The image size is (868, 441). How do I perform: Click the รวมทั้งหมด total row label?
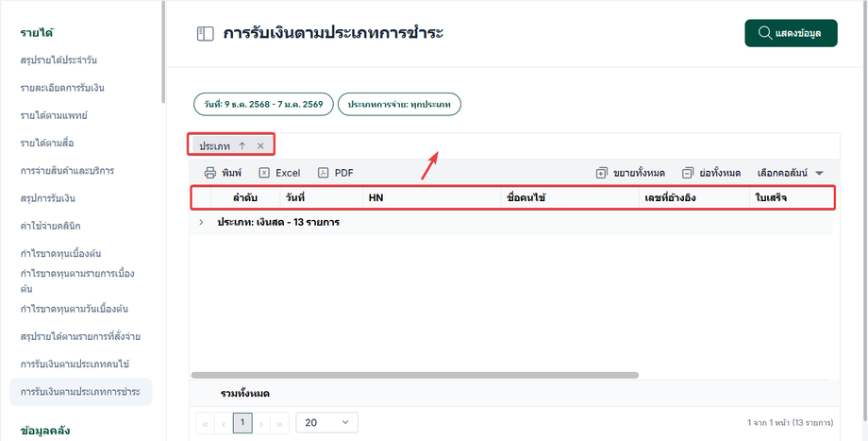pos(244,394)
